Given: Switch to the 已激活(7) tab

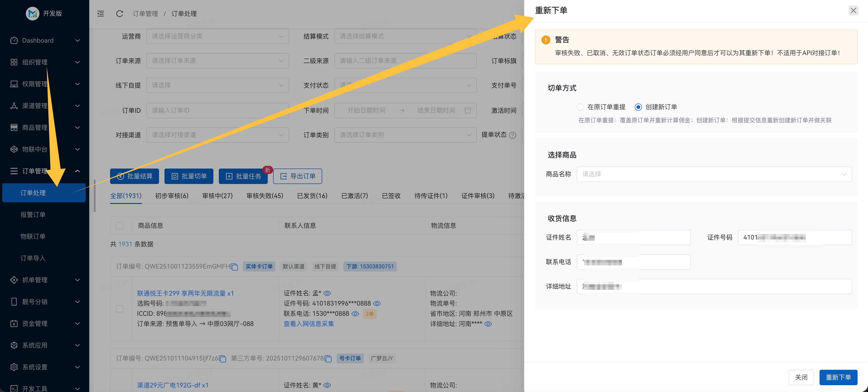Looking at the screenshot, I should click(354, 196).
